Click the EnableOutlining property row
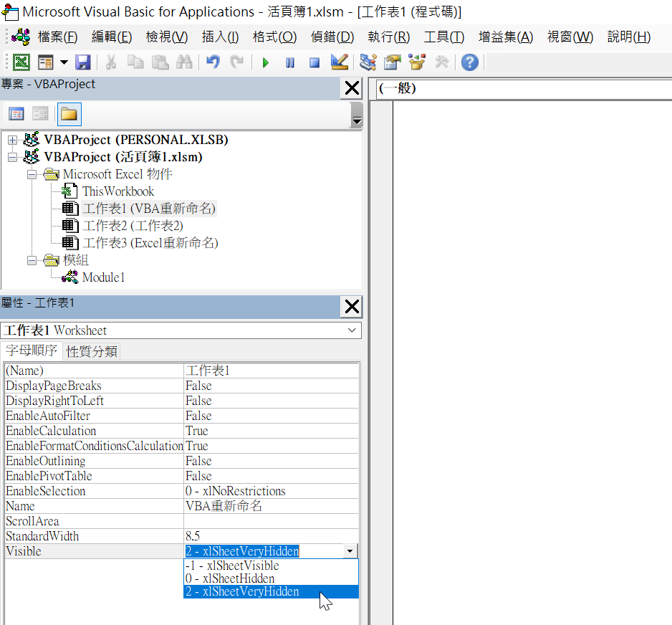 tap(182, 461)
